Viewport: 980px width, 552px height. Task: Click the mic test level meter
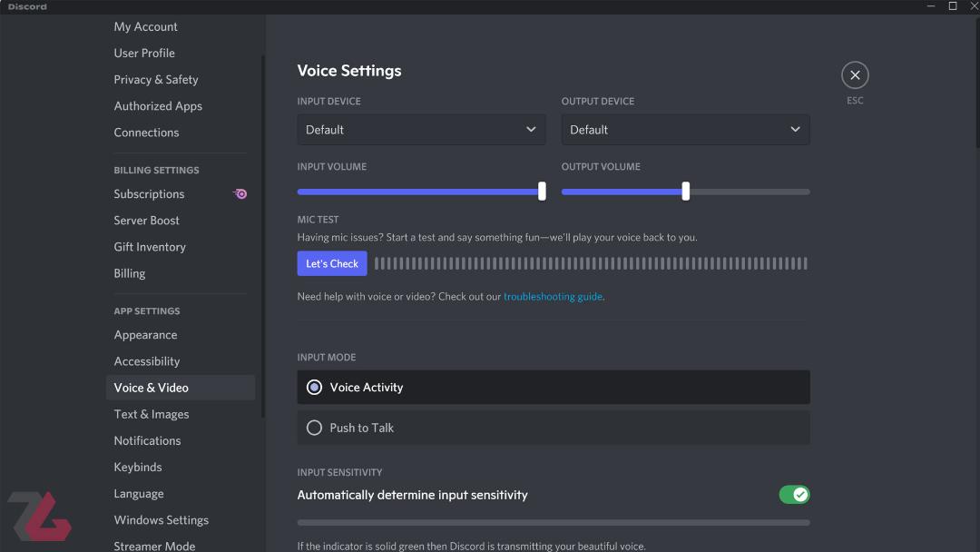591,263
